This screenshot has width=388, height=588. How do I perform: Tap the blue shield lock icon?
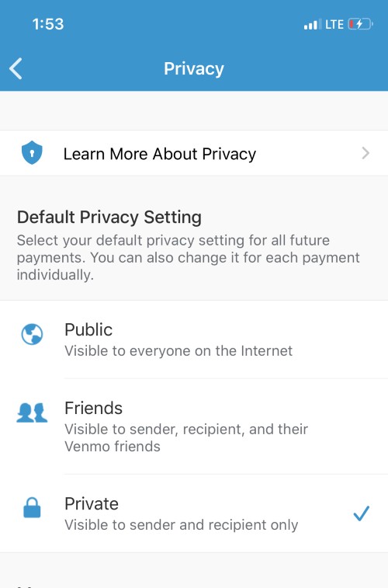(32, 152)
